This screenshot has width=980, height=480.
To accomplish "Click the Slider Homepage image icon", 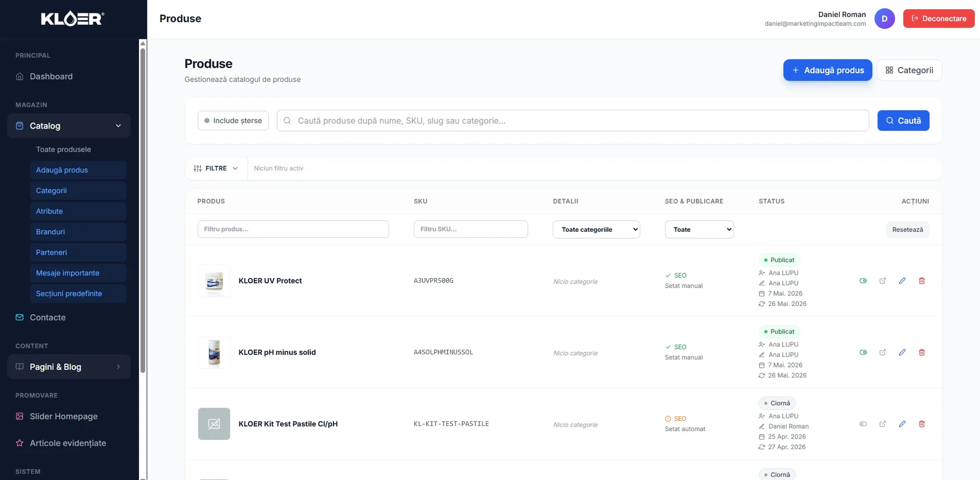I will 19,416.
